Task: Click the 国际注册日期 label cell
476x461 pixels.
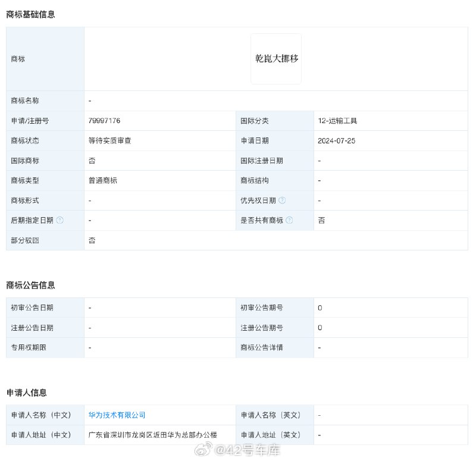Action: click(x=275, y=161)
